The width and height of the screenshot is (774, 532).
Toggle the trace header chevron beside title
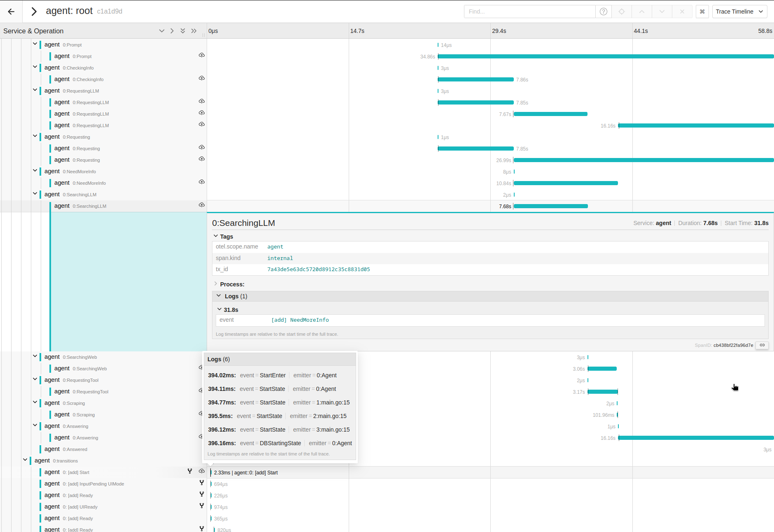[34, 12]
